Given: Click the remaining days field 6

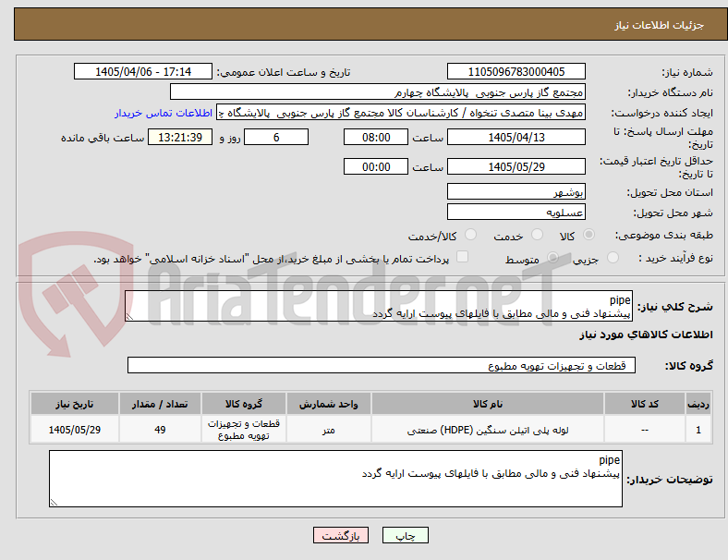Looking at the screenshot, I should [x=276, y=137].
